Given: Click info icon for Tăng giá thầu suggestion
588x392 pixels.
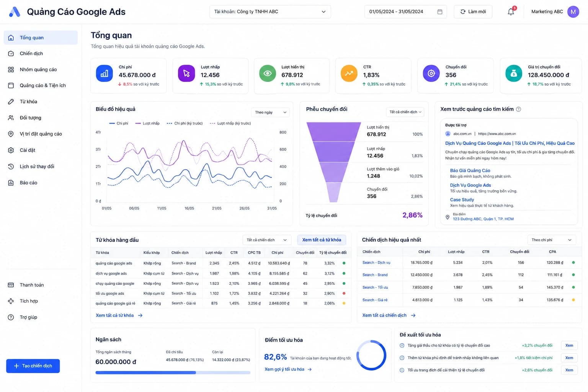Looking at the screenshot, I should coord(402,345).
